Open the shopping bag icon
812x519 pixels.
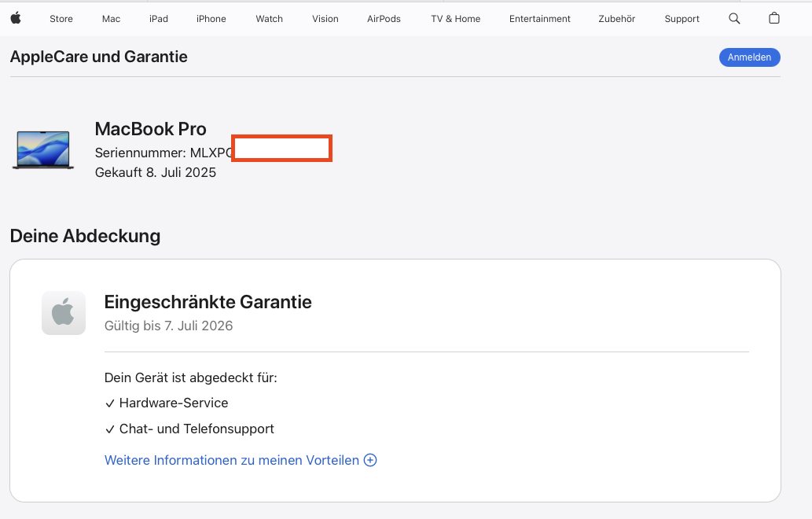tap(774, 18)
